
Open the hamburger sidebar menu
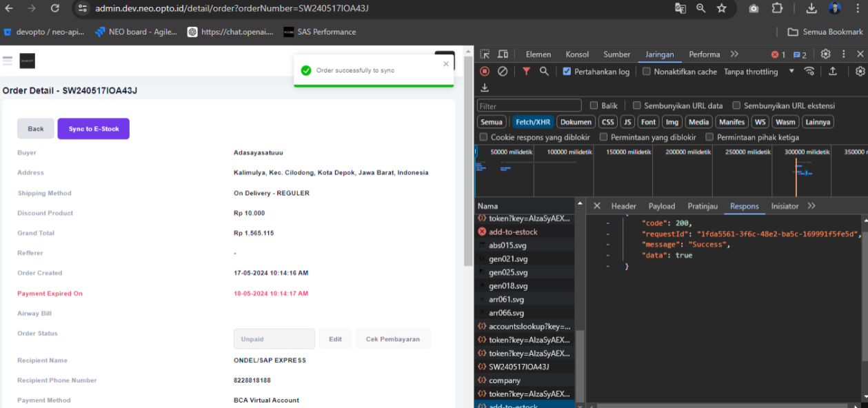coord(8,61)
